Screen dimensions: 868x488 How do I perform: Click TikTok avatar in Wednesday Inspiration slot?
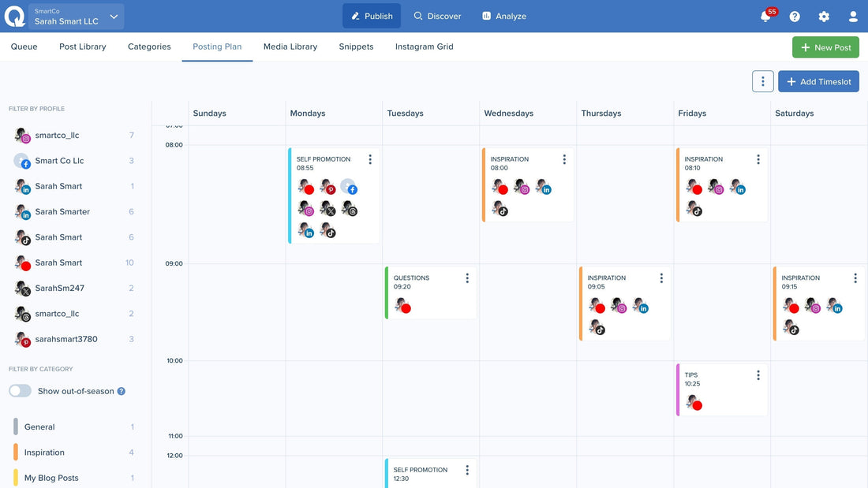click(x=499, y=209)
